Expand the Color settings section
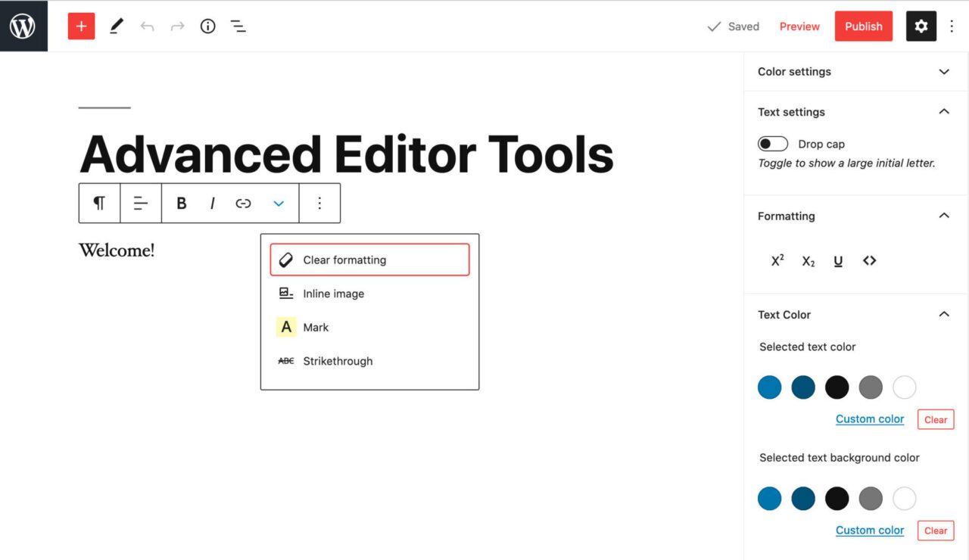 pyautogui.click(x=943, y=71)
